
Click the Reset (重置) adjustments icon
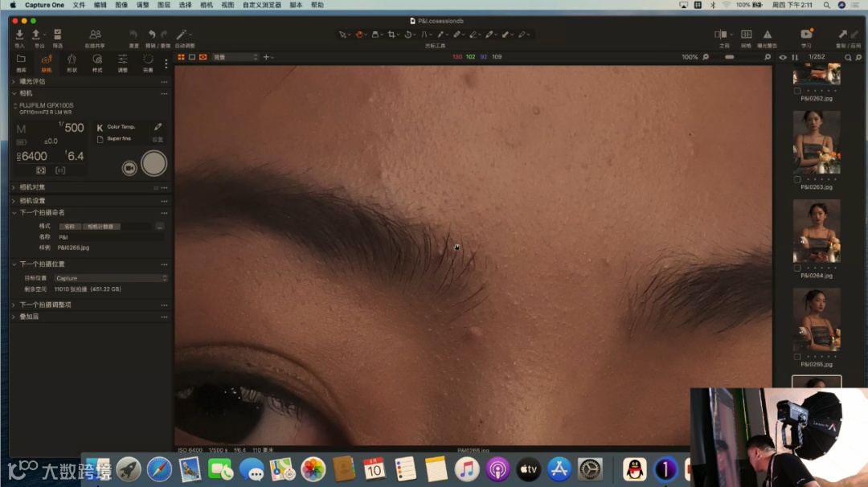pos(133,35)
